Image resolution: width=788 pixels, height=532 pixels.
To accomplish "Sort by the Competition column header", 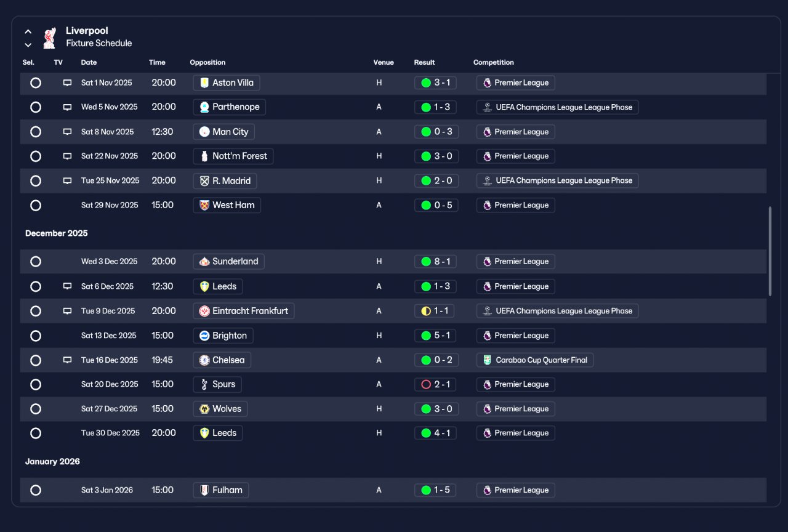I will 494,63.
